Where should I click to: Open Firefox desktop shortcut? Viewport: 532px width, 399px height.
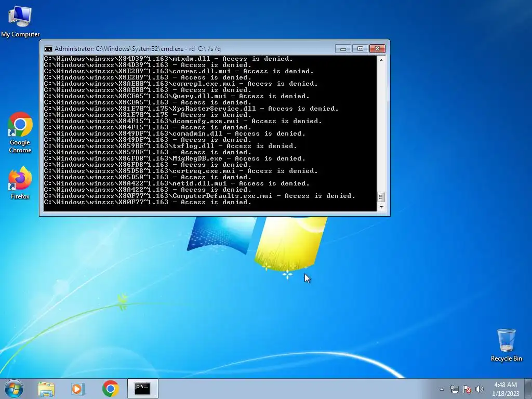pos(20,182)
